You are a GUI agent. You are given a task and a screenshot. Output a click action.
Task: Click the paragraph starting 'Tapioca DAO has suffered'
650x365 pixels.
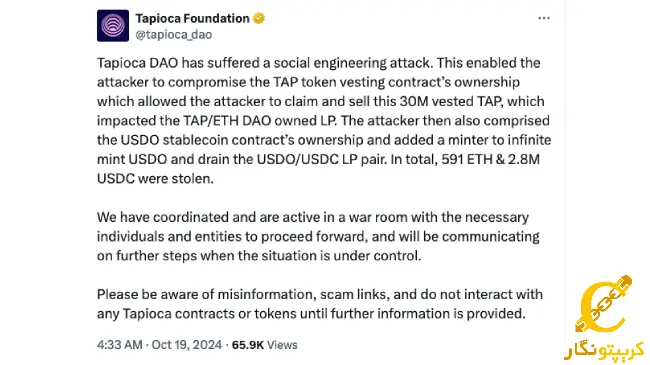point(324,121)
